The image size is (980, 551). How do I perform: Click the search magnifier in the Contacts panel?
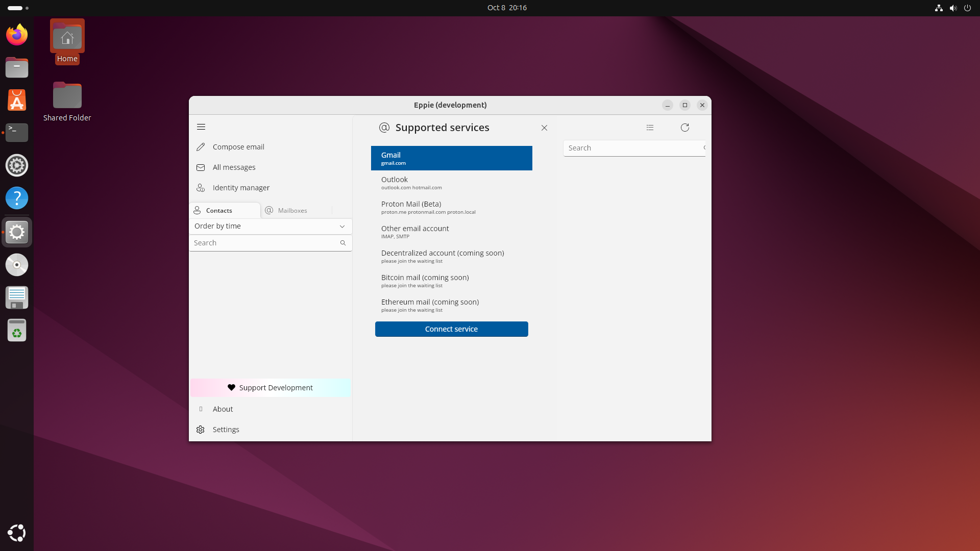(342, 243)
